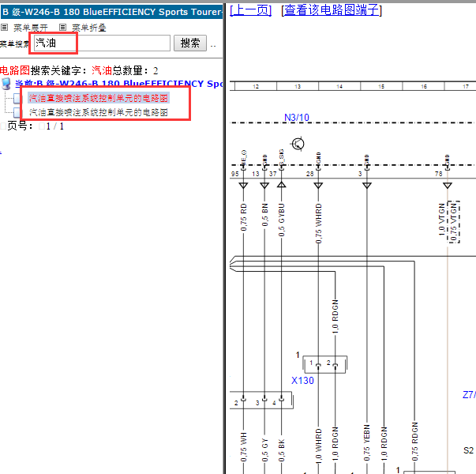Click the dashed-box 0,75 VTGN wire label

(x=454, y=222)
